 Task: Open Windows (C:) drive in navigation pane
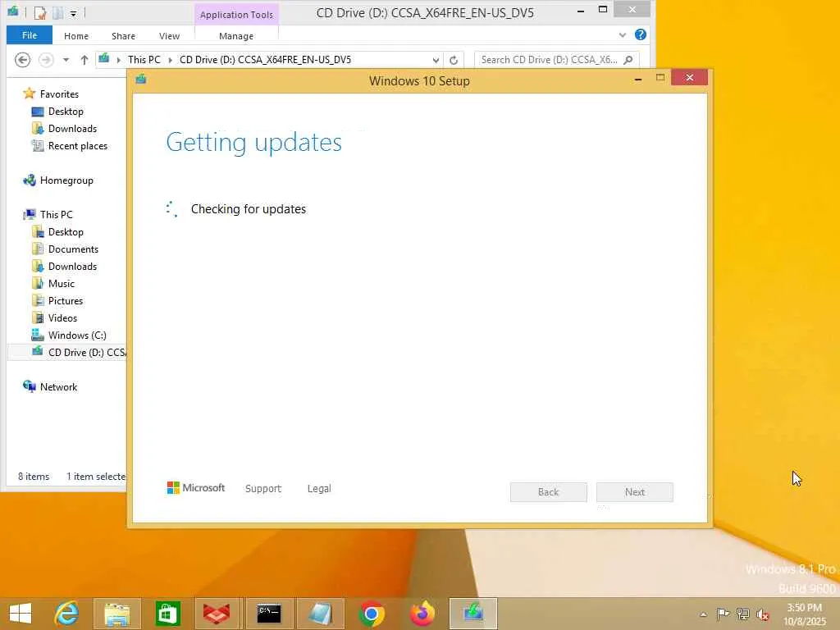(x=76, y=335)
